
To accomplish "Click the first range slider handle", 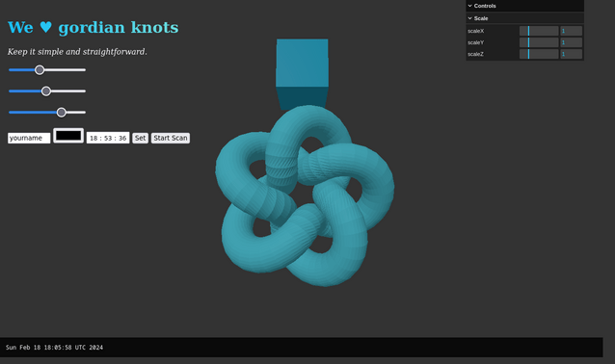I will [40, 70].
